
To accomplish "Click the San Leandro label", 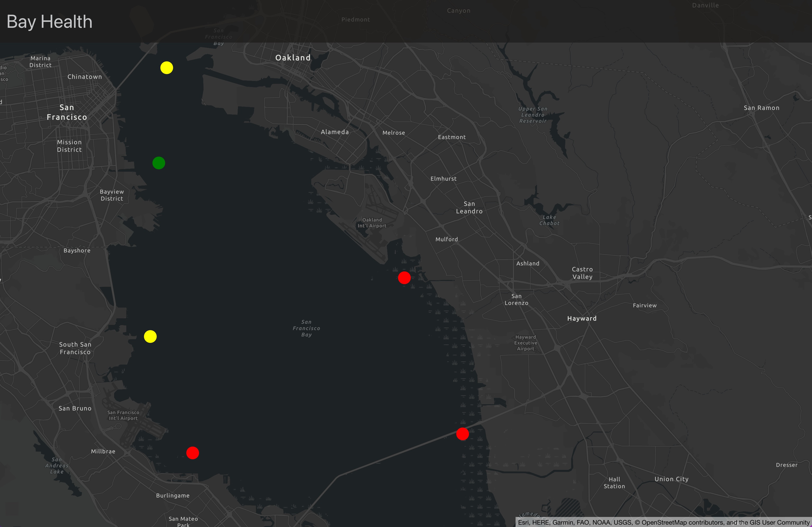I will [469, 207].
